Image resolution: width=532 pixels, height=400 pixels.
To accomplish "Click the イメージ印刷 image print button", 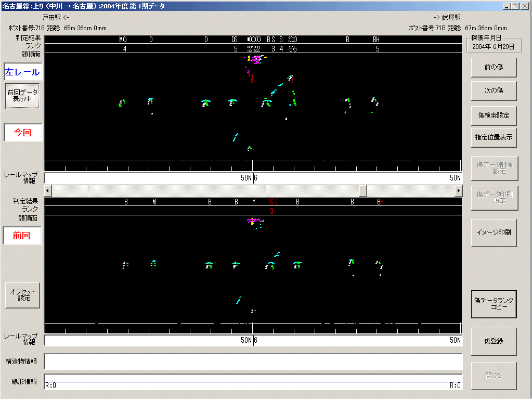I will pos(494,232).
